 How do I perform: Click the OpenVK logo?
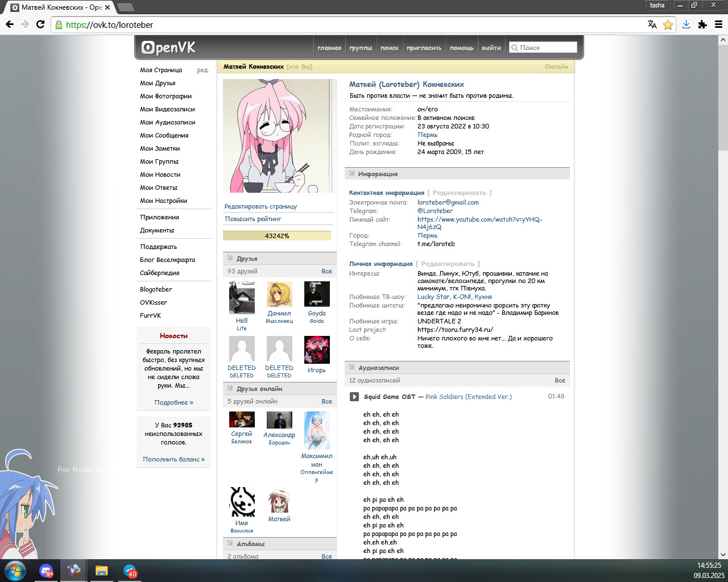click(x=168, y=48)
